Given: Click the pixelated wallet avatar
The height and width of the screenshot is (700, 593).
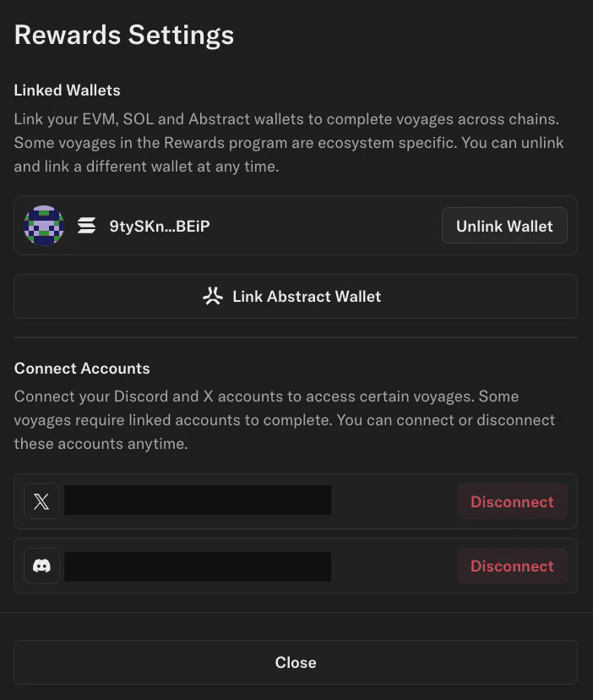Looking at the screenshot, I should pos(44,226).
